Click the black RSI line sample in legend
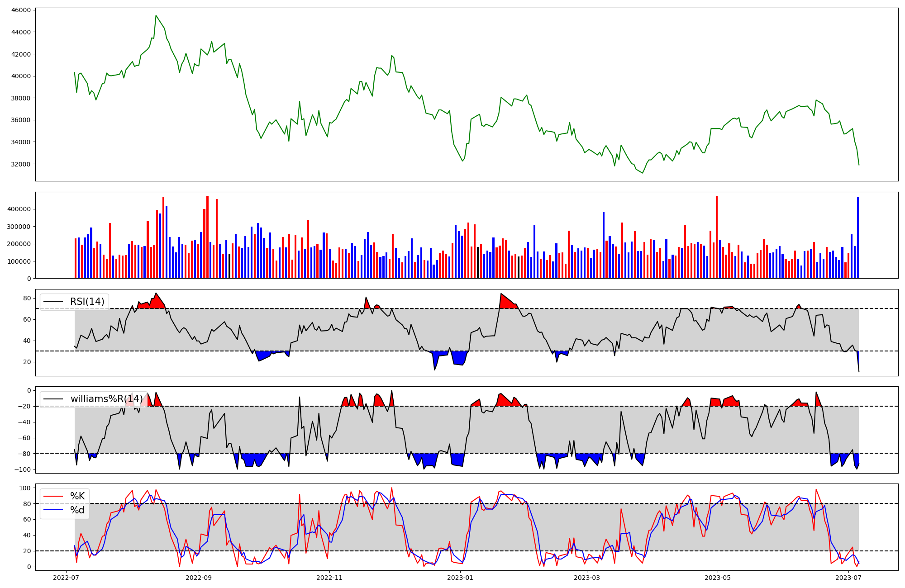 [52, 302]
